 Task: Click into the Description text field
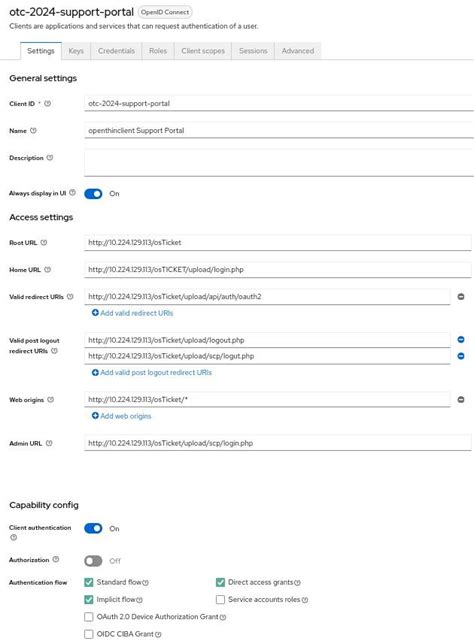tap(279, 163)
